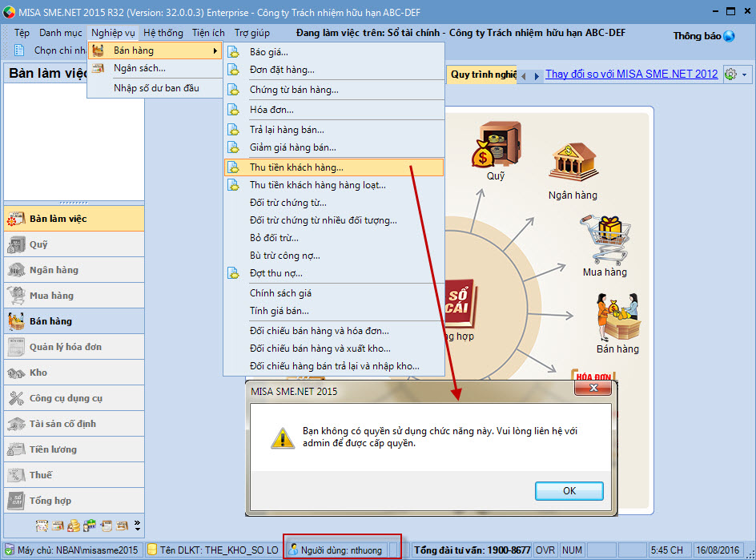The image size is (756, 560).
Task: Open Chính sách giá entry
Action: click(334, 293)
